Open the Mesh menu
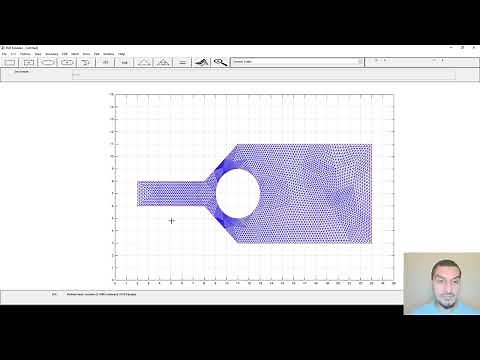This screenshot has height=360, width=480. [75, 54]
